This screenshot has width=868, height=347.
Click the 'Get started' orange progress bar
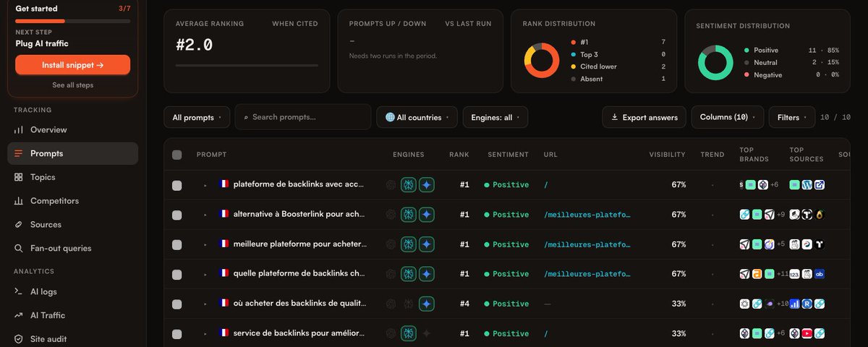point(72,21)
